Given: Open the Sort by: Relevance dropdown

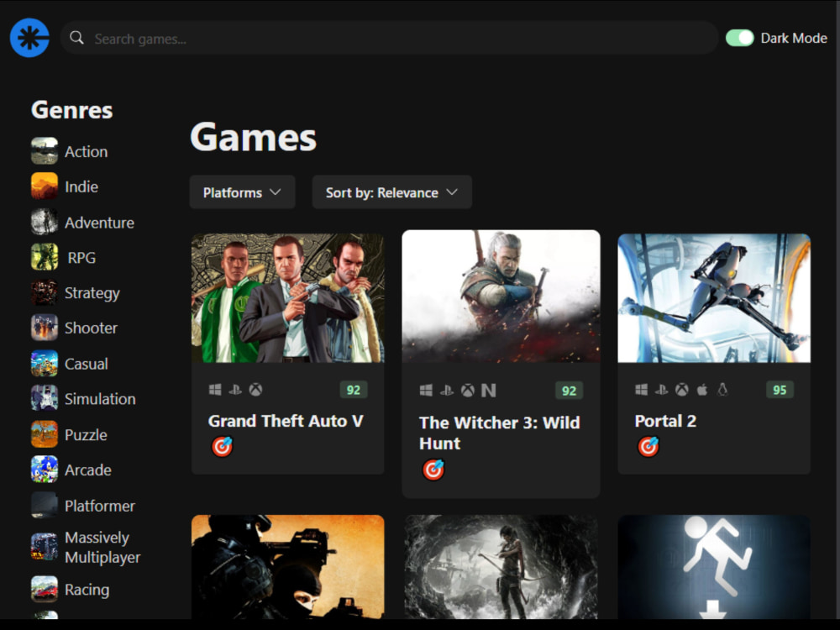Looking at the screenshot, I should tap(392, 192).
